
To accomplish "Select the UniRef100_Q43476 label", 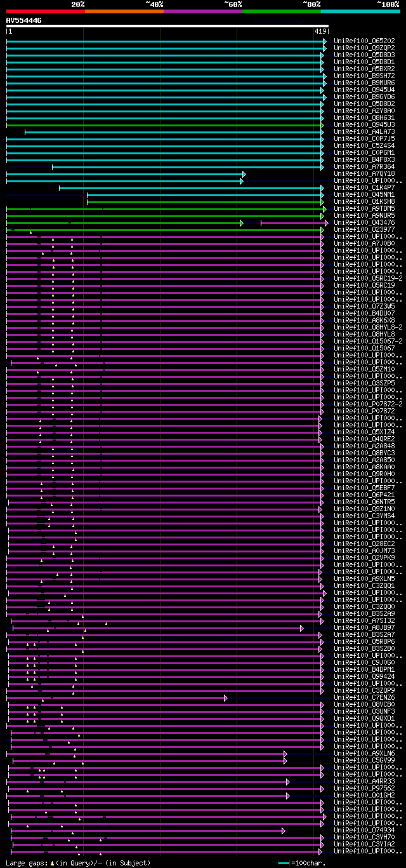I will [364, 222].
